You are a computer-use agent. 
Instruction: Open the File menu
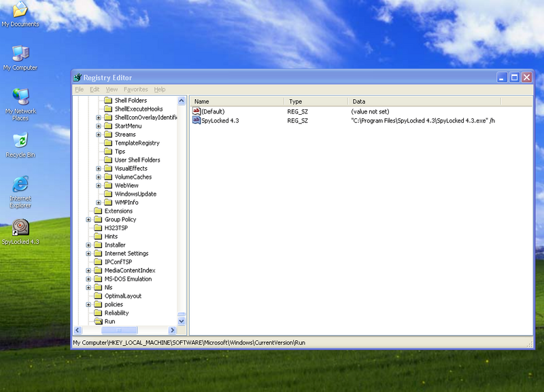tap(79, 90)
